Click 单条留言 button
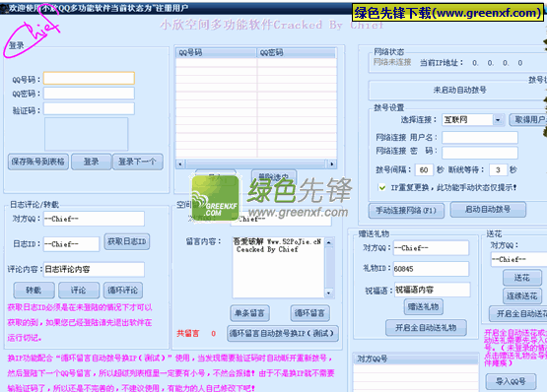 click(249, 313)
